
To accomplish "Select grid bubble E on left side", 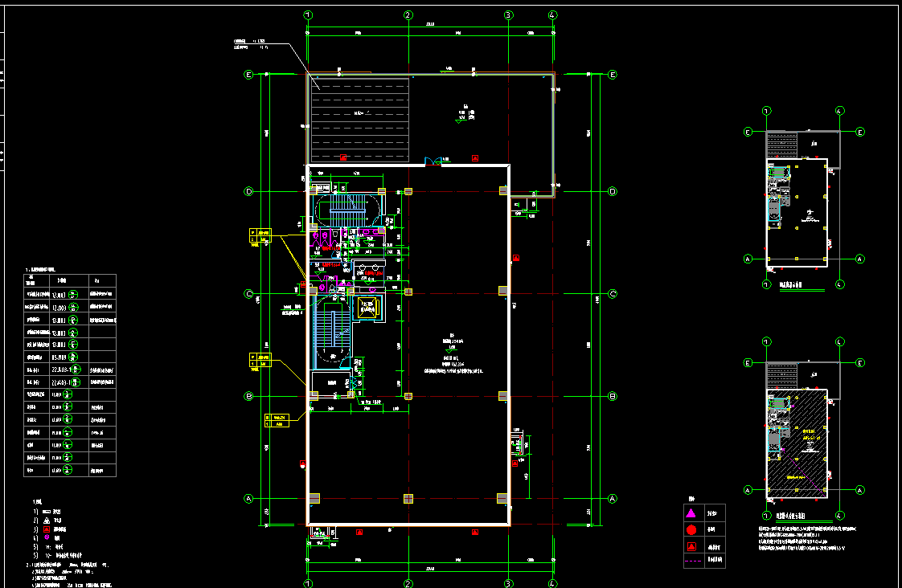I will (249, 75).
